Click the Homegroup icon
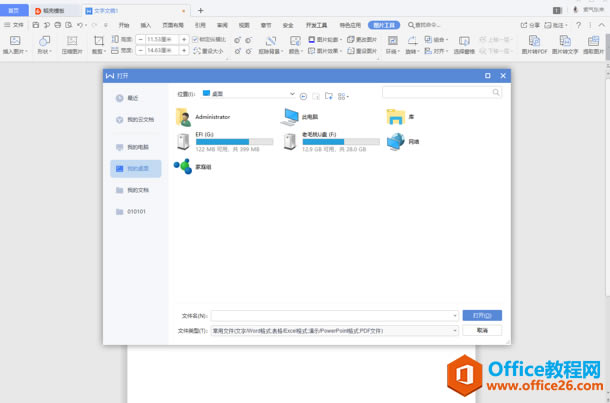 point(183,166)
